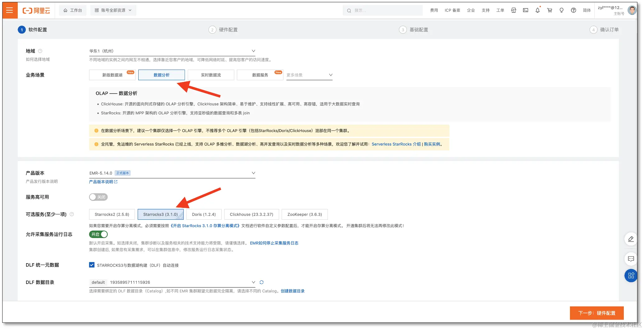This screenshot has width=644, height=330.
Task: Uncheck STARROCKS3 DLF auto-connect checkbox
Action: (92, 265)
